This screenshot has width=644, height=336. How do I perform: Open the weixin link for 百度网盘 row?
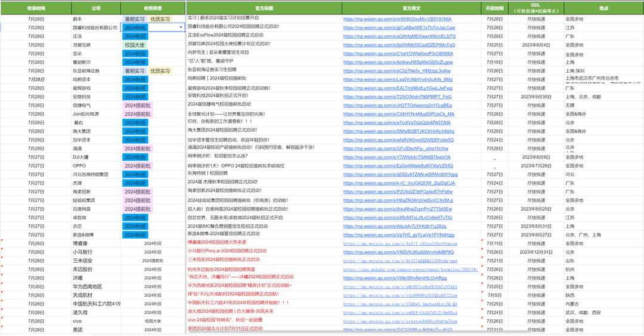coord(398,209)
